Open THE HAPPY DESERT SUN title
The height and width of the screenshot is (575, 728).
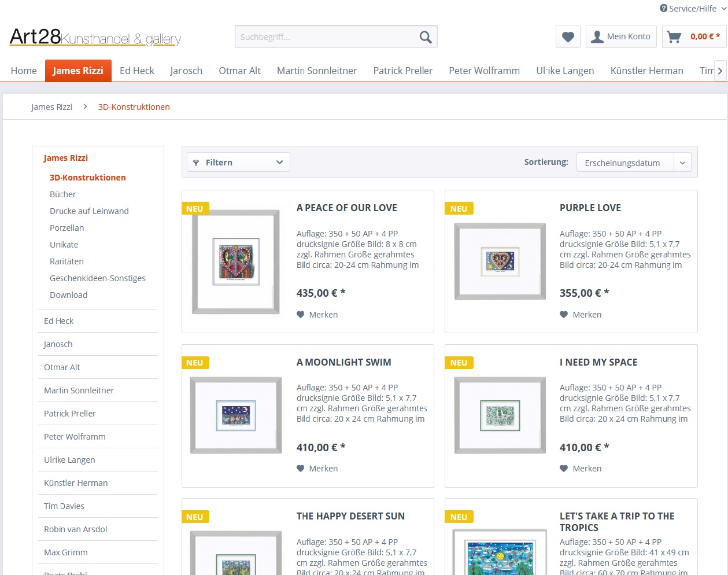(x=351, y=516)
